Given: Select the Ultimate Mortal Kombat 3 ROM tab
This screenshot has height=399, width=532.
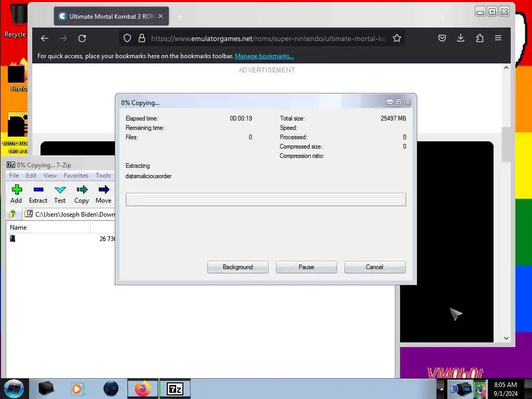Looking at the screenshot, I should [x=111, y=16].
